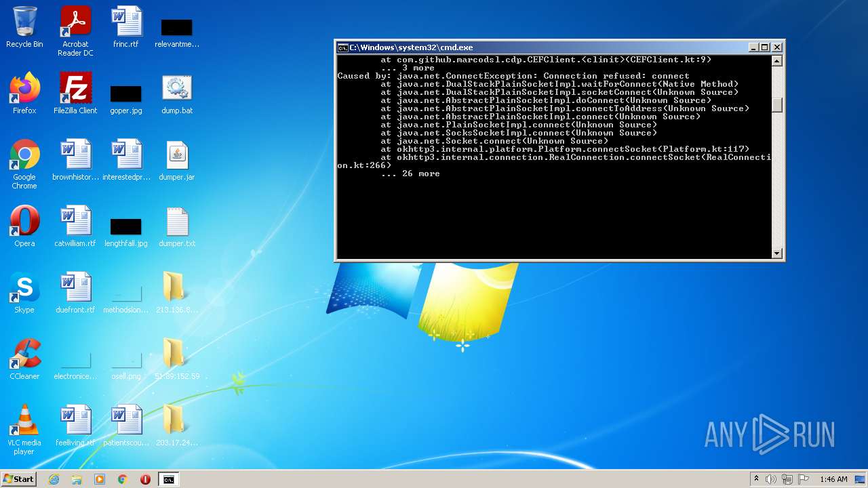Launch Acrobat Reader DC shortcut
Screen dimensions: 868x488
75,31
